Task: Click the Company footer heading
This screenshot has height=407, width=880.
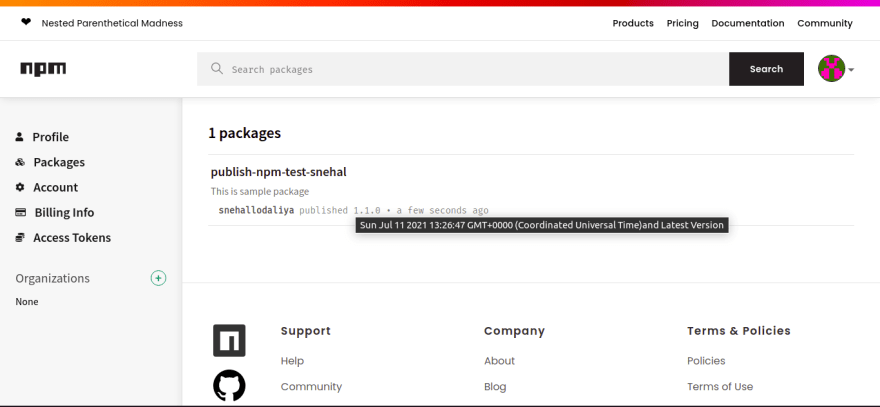Action: [515, 331]
